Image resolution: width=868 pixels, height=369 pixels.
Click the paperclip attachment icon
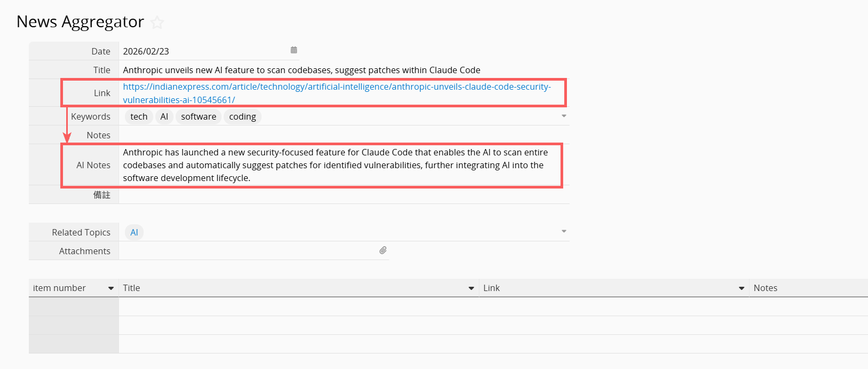coord(383,250)
